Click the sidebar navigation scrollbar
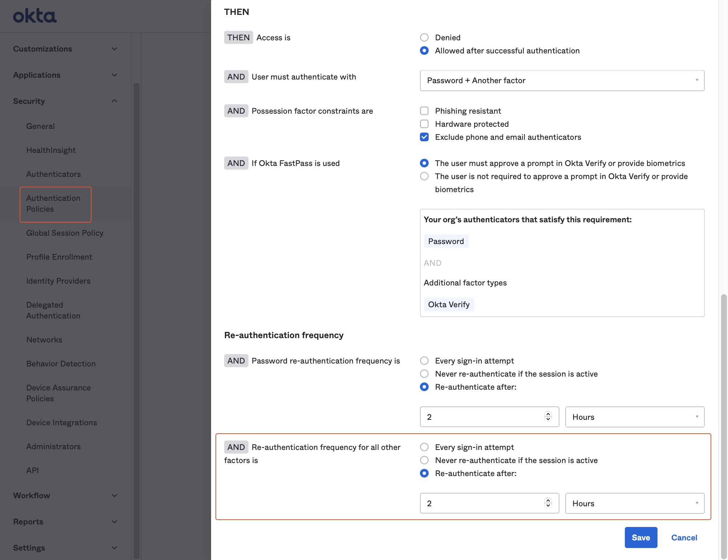Viewport: 728px width, 560px height. click(137, 321)
